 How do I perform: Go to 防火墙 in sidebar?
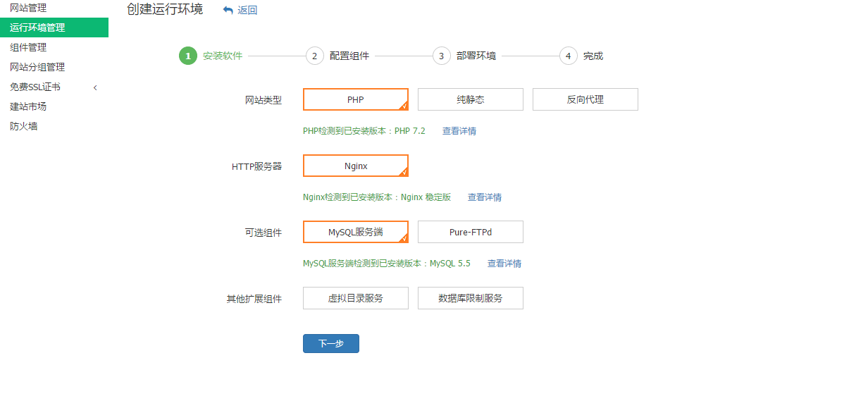(24, 126)
